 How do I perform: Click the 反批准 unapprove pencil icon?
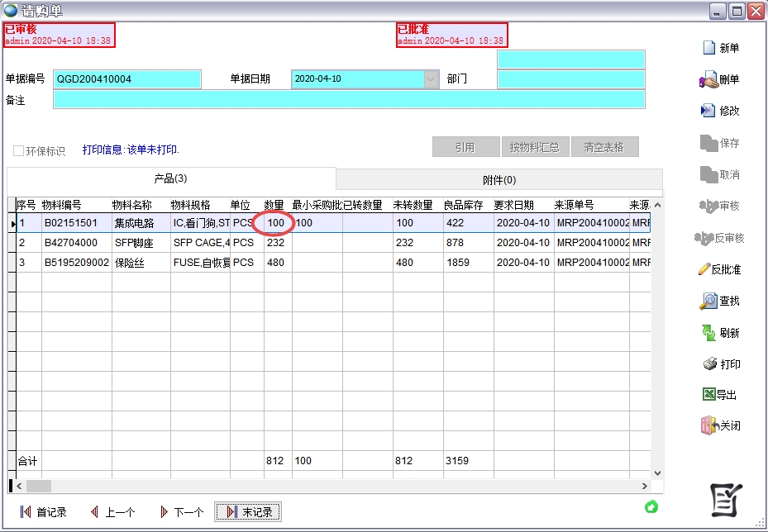coord(704,269)
